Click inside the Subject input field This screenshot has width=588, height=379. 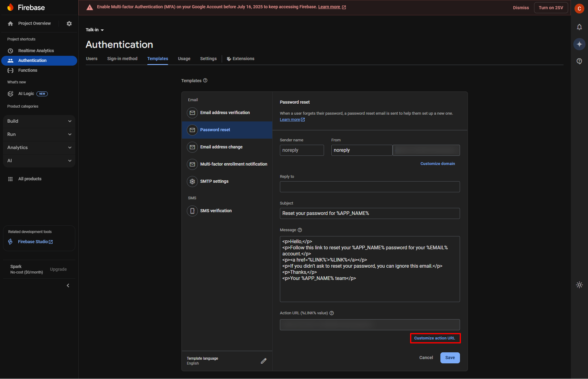[x=370, y=213]
